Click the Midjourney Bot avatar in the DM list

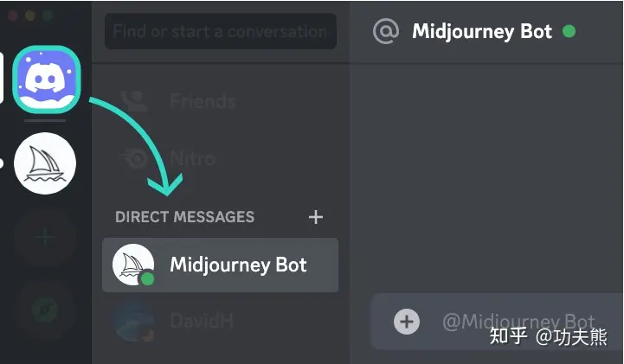[133, 265]
